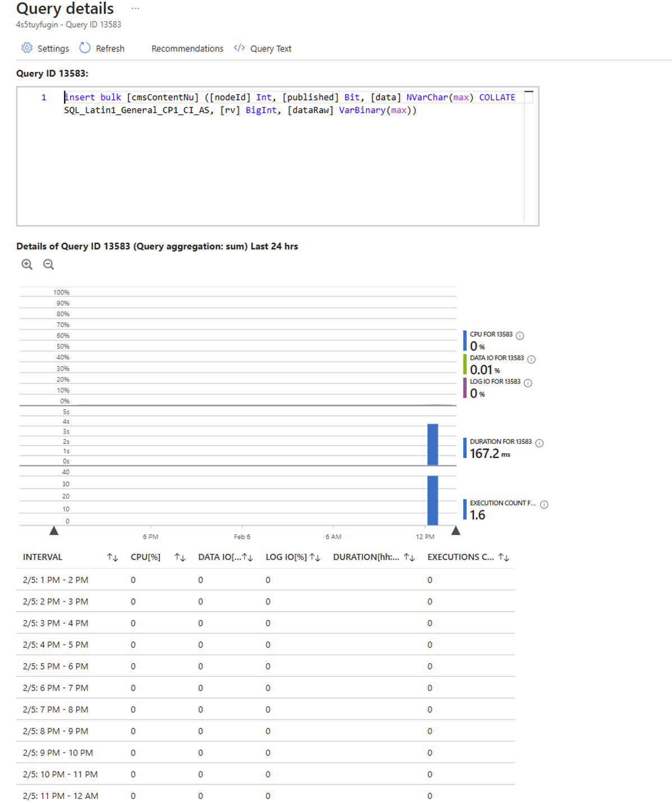This screenshot has width=672, height=803.
Task: Sort table by INTERVAL column
Action: click(x=112, y=557)
